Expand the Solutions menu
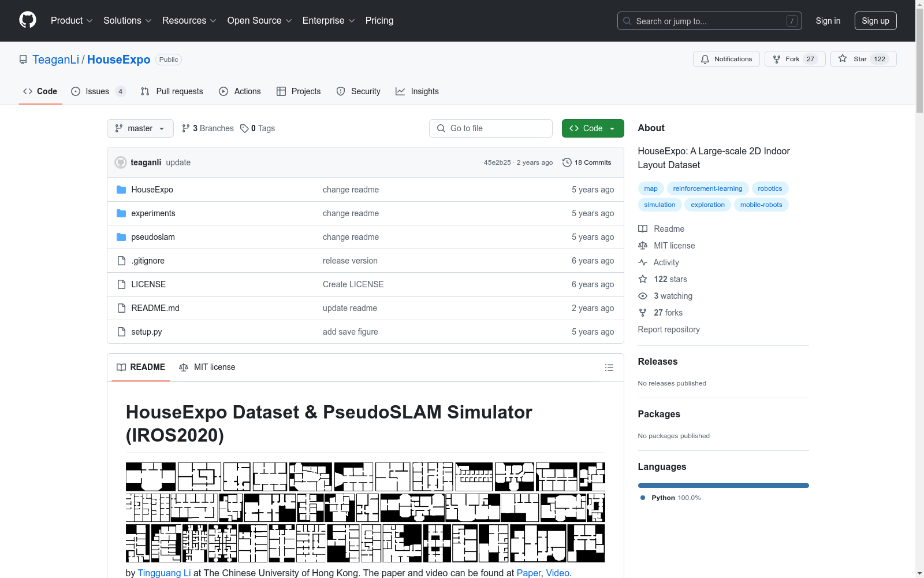The width and height of the screenshot is (924, 578). pos(128,20)
